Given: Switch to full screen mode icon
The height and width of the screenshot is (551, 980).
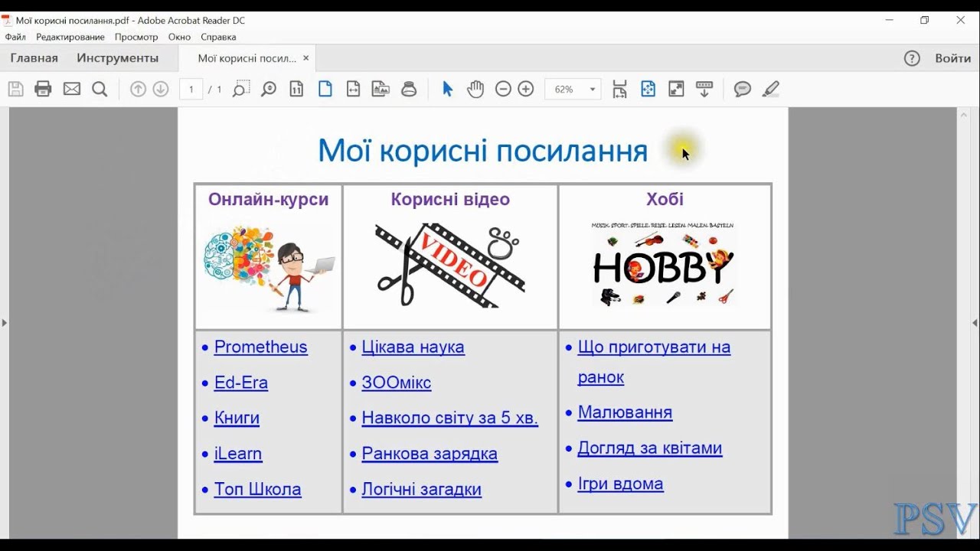Looking at the screenshot, I should click(x=676, y=90).
